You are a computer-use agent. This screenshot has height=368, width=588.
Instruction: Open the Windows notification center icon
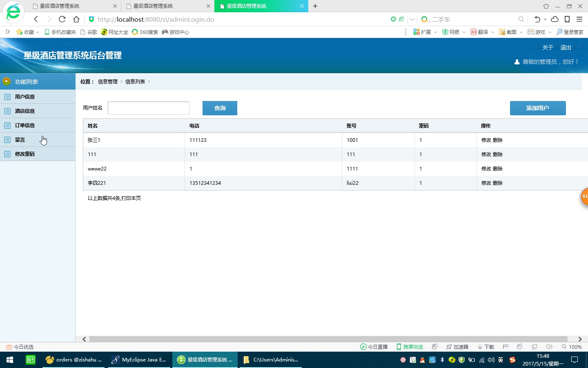575,360
